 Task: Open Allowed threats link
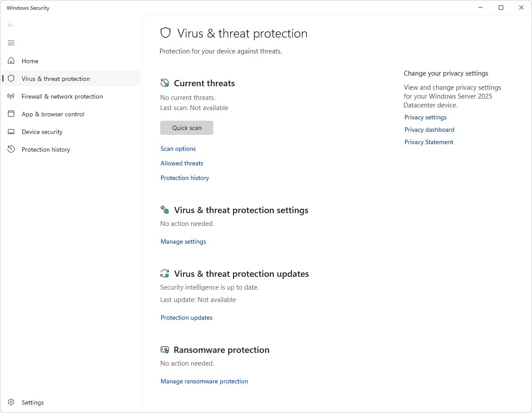[x=182, y=163]
